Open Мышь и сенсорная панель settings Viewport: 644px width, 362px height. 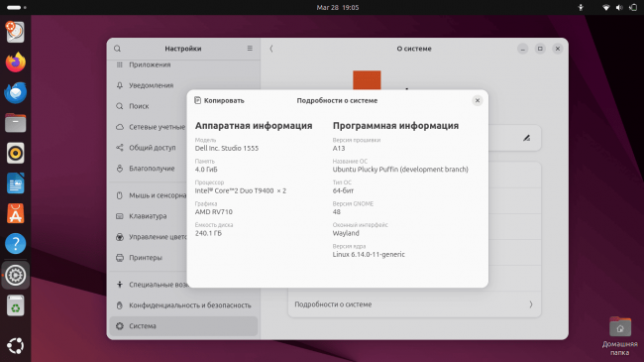149,195
